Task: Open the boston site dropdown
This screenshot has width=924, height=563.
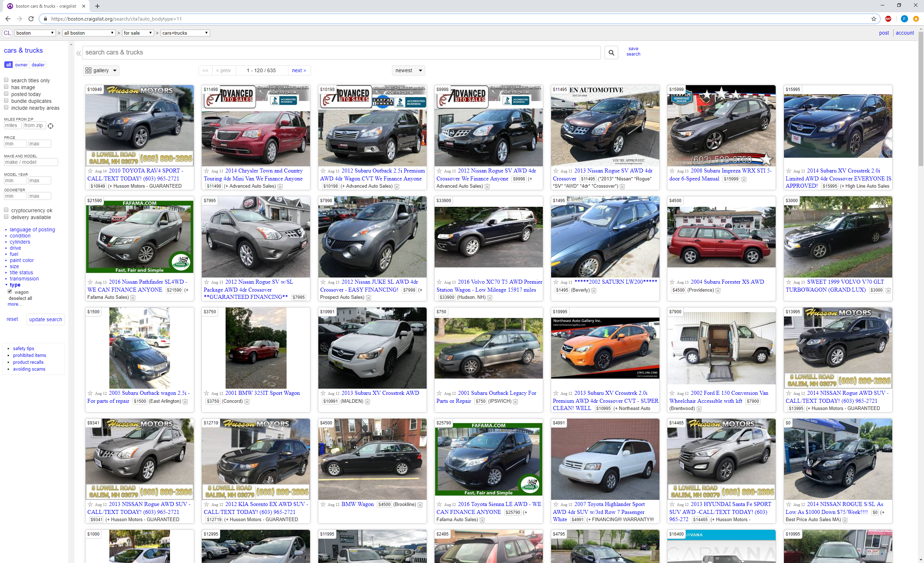Action: click(35, 33)
